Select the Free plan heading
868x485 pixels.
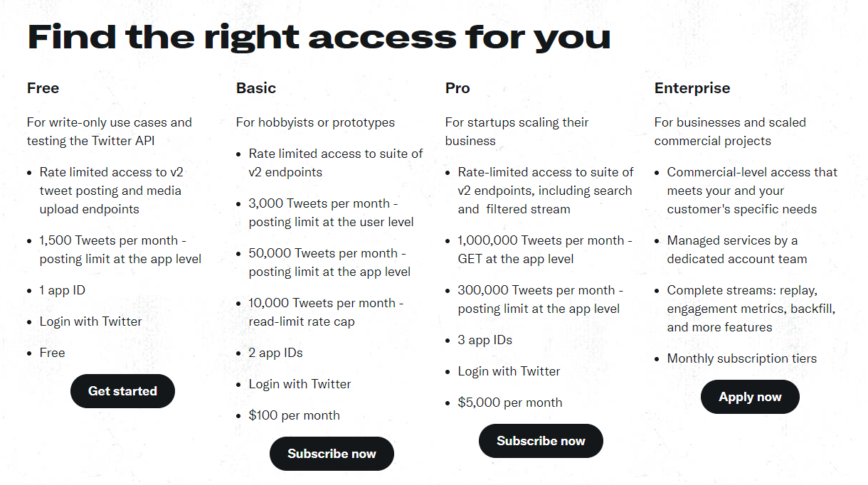[43, 88]
